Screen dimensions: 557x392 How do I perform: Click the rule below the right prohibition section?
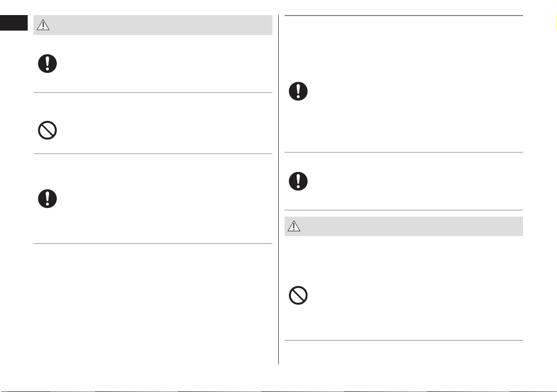pos(404,340)
